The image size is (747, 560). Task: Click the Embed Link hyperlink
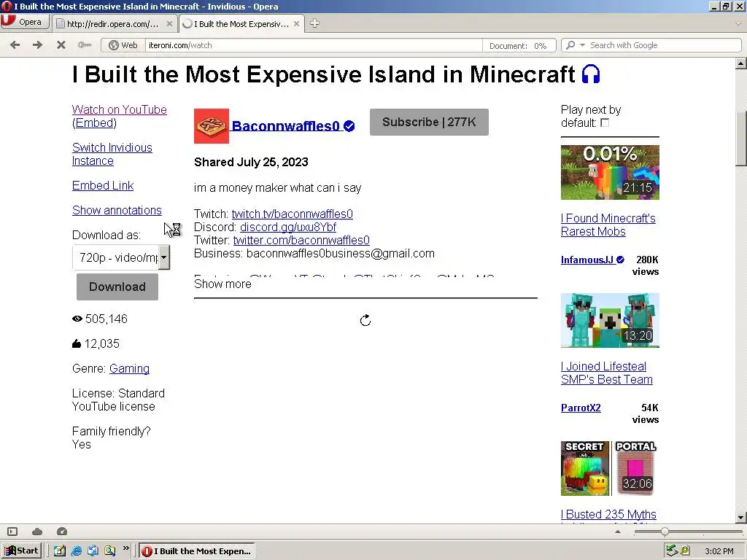[103, 186]
